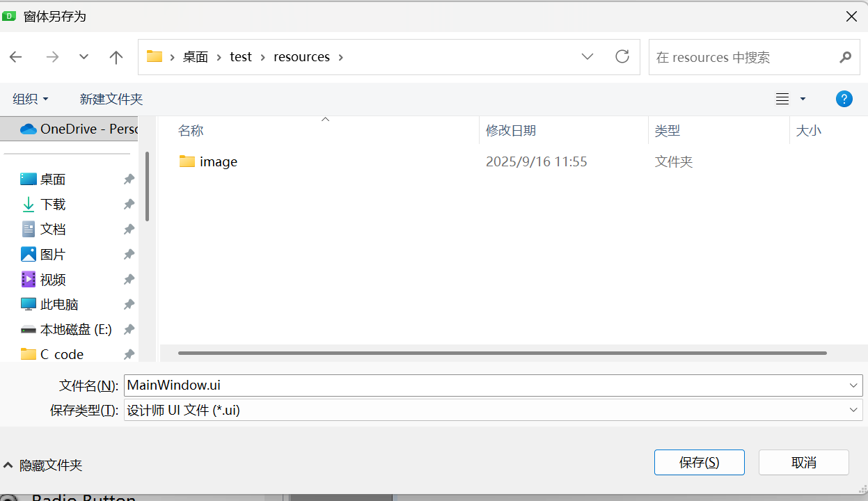
Task: Click the pin icon beside 本地磁盘 (E:)
Action: [129, 330]
